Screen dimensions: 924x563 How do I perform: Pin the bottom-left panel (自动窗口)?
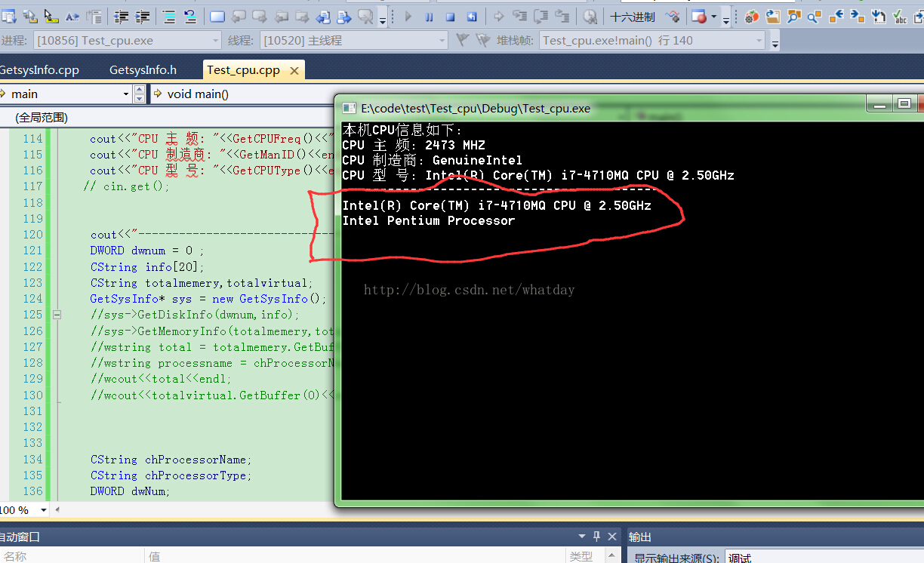596,537
